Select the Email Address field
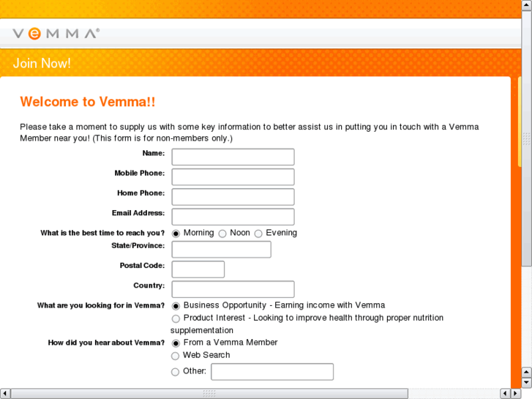Viewport: 532px width, 399px height. click(x=233, y=217)
